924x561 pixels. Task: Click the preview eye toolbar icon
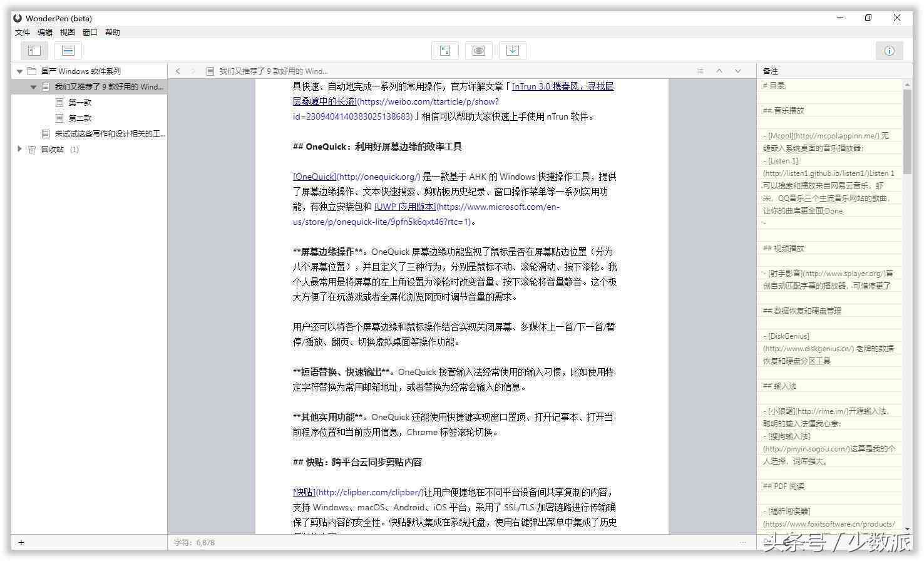pyautogui.click(x=479, y=51)
